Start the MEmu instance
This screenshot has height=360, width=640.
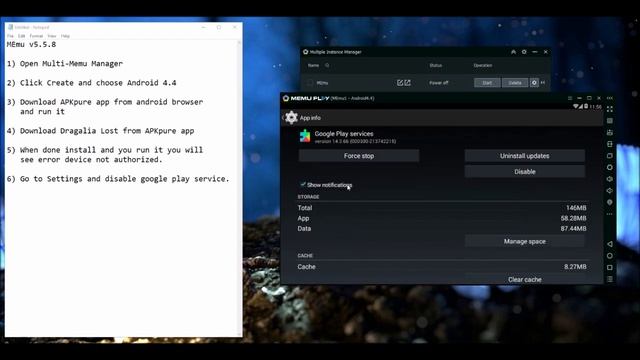pos(487,83)
